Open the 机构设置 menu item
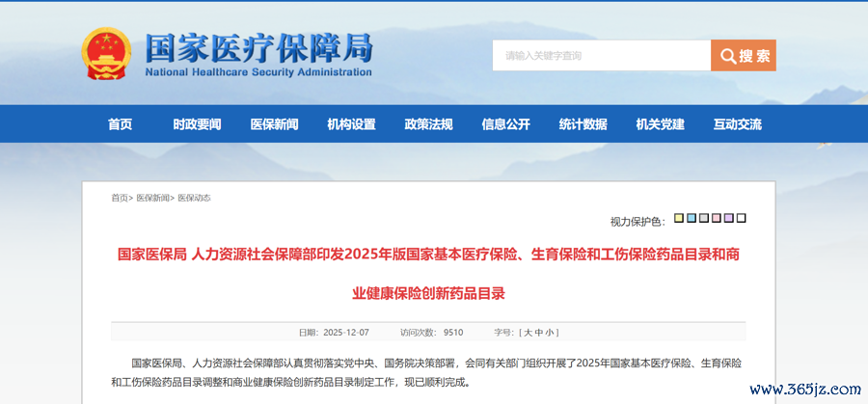 pyautogui.click(x=351, y=124)
